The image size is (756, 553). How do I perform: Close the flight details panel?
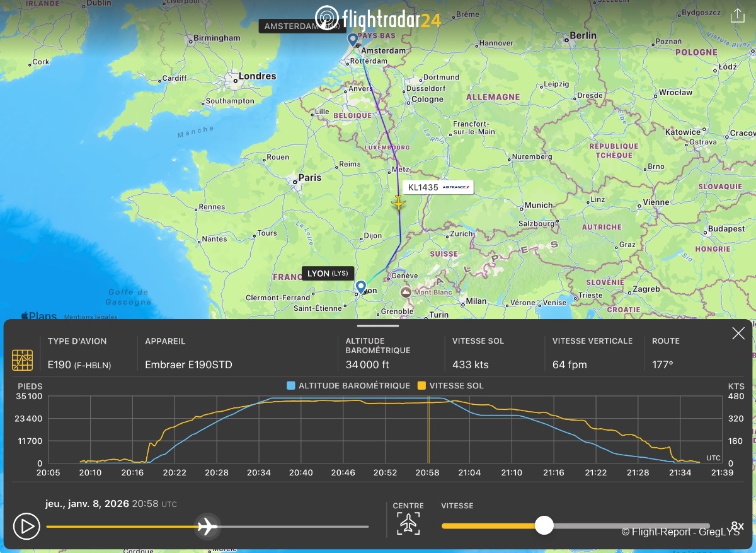[738, 334]
